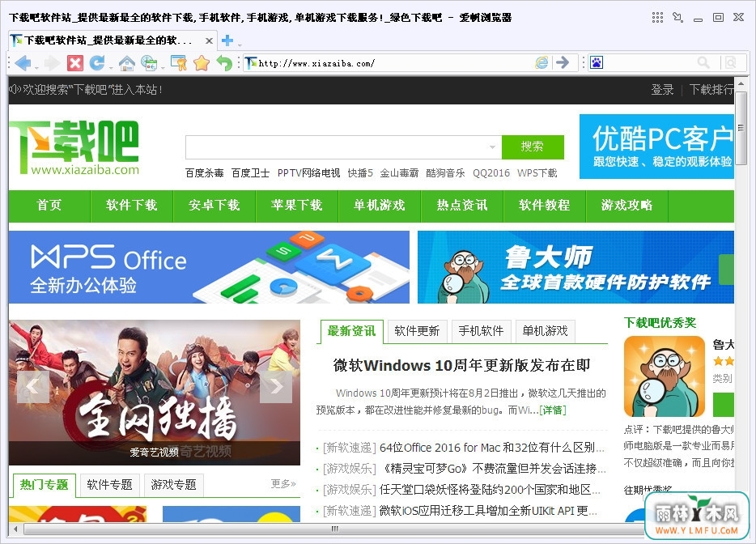Open the 微软Windows 10周年更新版发布在即 headline
Image resolution: width=756 pixels, height=544 pixels.
pos(461,366)
